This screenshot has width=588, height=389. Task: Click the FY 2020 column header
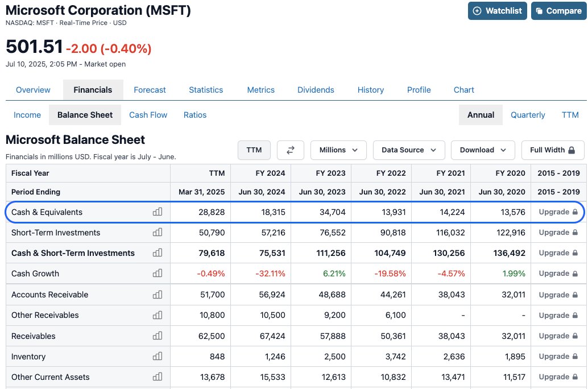click(x=510, y=173)
